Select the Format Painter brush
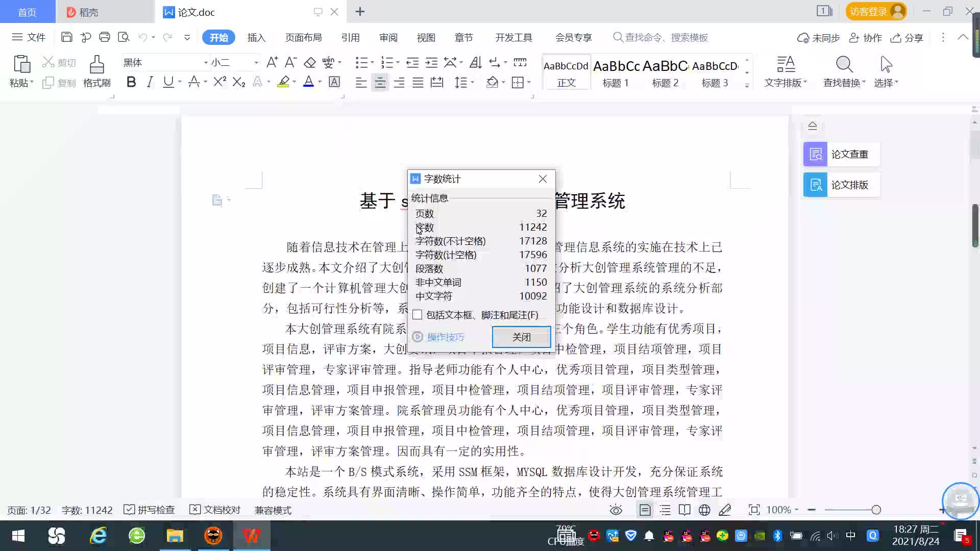This screenshot has width=980, height=551. 97,64
